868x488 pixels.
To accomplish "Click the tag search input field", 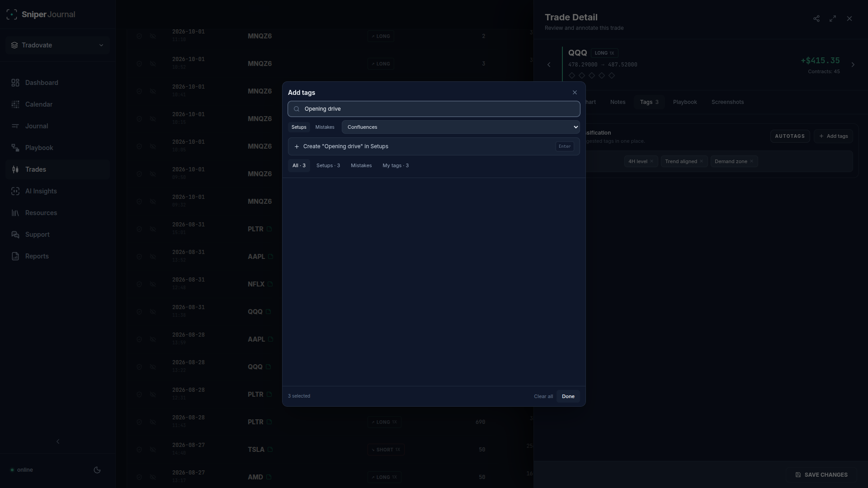I will 434,109.
